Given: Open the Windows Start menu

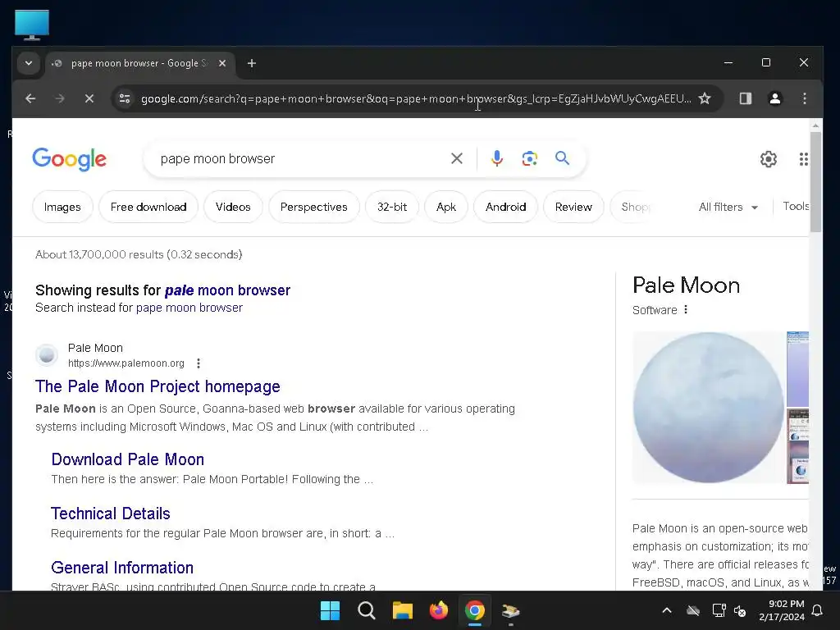Looking at the screenshot, I should [330, 610].
